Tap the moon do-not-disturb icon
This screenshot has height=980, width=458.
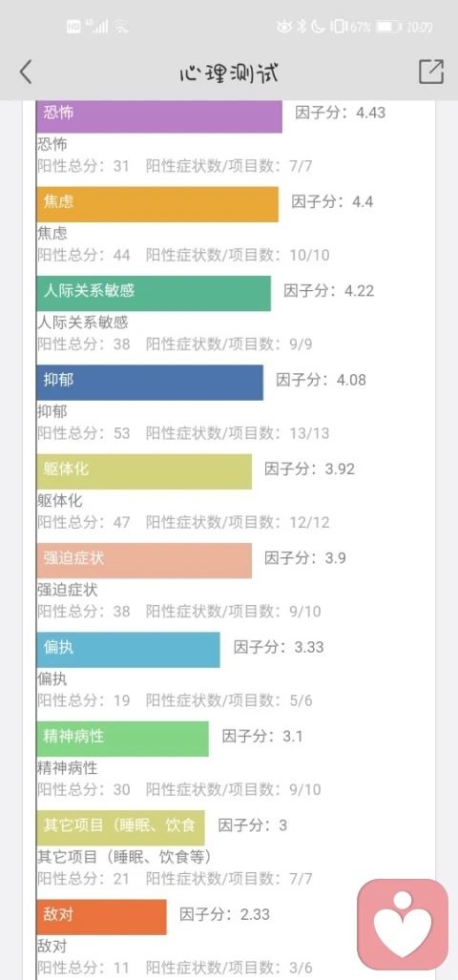tap(318, 27)
